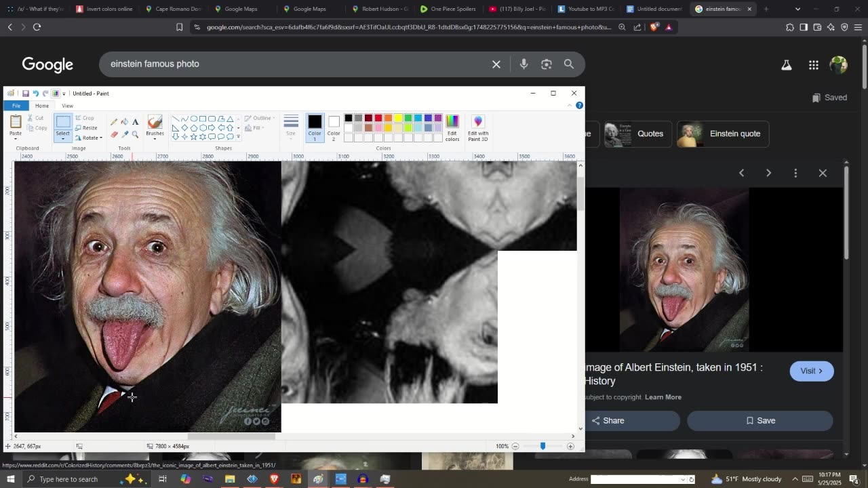Activate the Color picker eyedropper
This screenshot has width=868, height=488.
[x=125, y=134]
